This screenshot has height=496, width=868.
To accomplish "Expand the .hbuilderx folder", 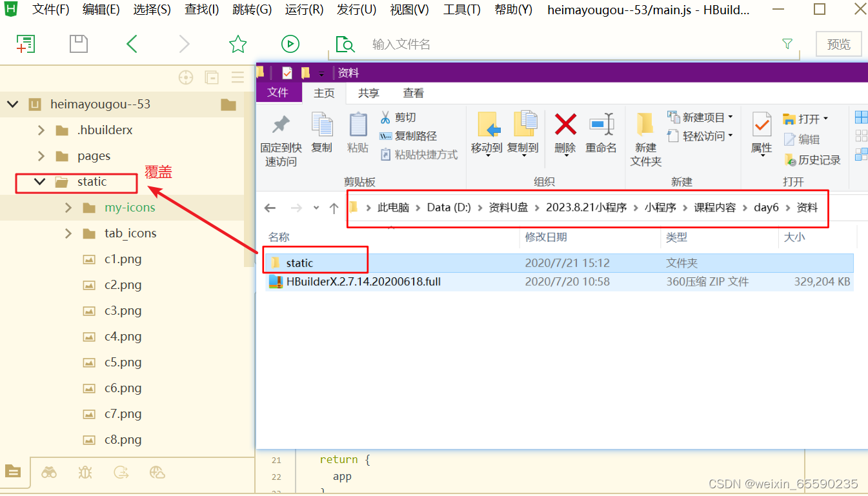I will click(x=41, y=130).
